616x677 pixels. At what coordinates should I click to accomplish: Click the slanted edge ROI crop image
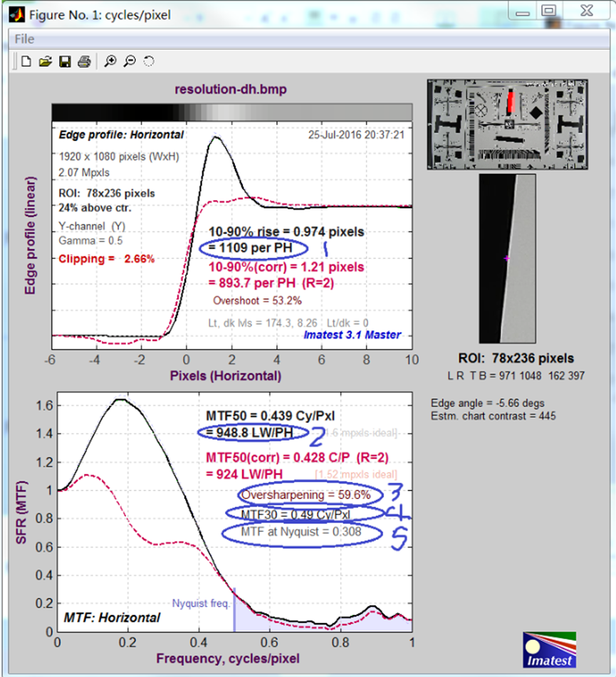(508, 259)
